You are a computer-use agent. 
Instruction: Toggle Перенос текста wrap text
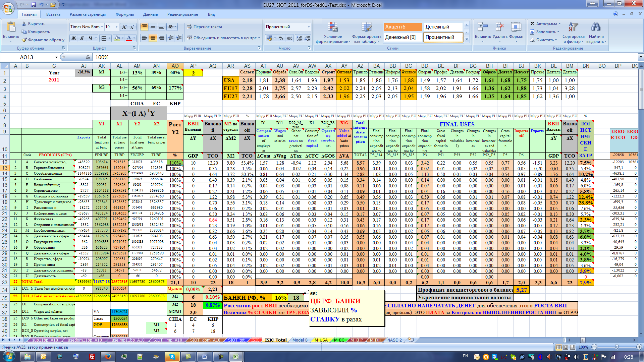click(x=204, y=27)
